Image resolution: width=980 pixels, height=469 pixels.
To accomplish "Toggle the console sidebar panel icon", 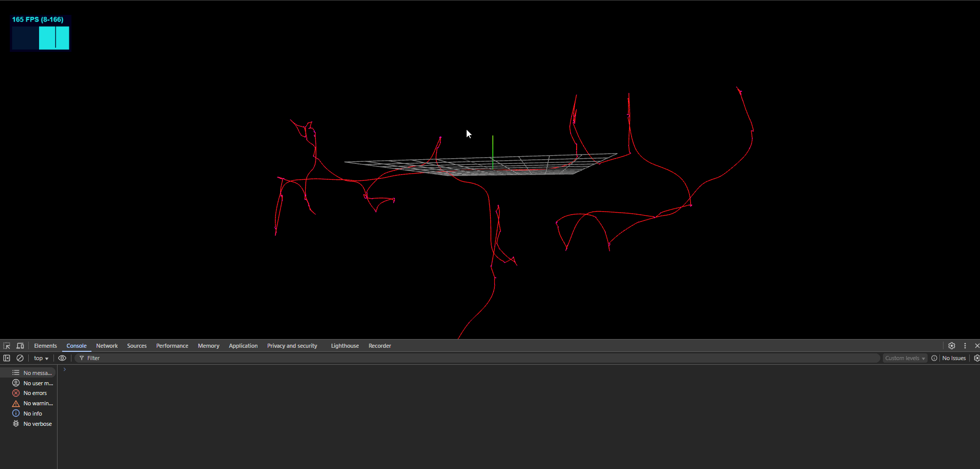I will click(7, 358).
